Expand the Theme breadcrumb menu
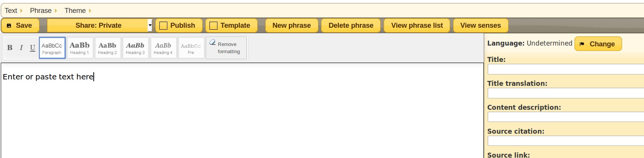The height and width of the screenshot is (158, 644). [78, 11]
